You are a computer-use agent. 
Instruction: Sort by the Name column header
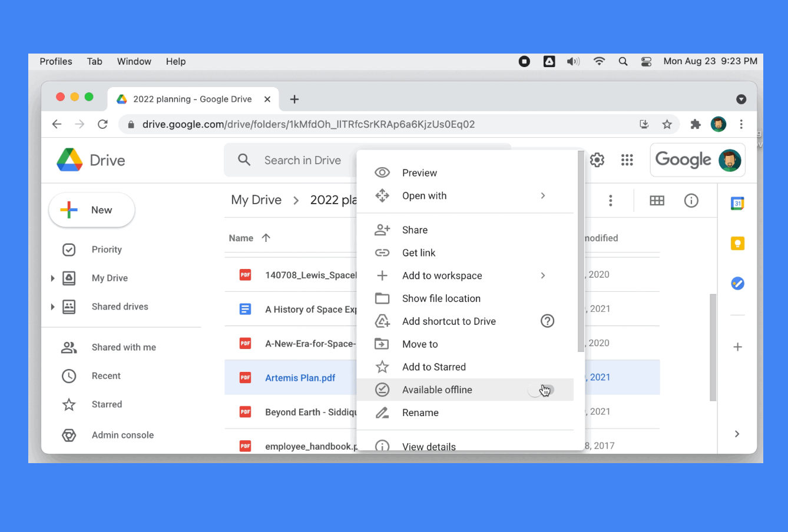[241, 238]
